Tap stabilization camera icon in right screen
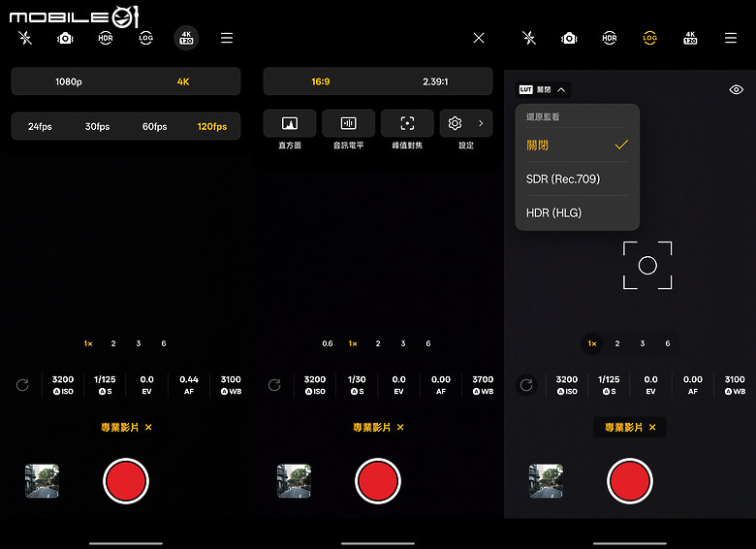Screen dimensions: 756x549 (569, 38)
